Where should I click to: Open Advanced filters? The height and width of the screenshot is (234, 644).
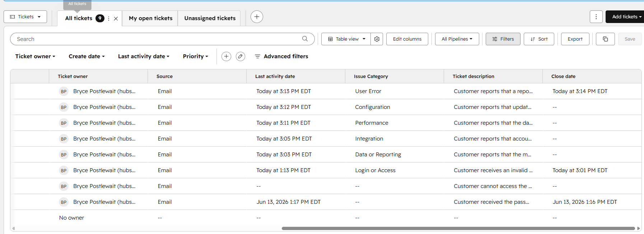tap(281, 56)
